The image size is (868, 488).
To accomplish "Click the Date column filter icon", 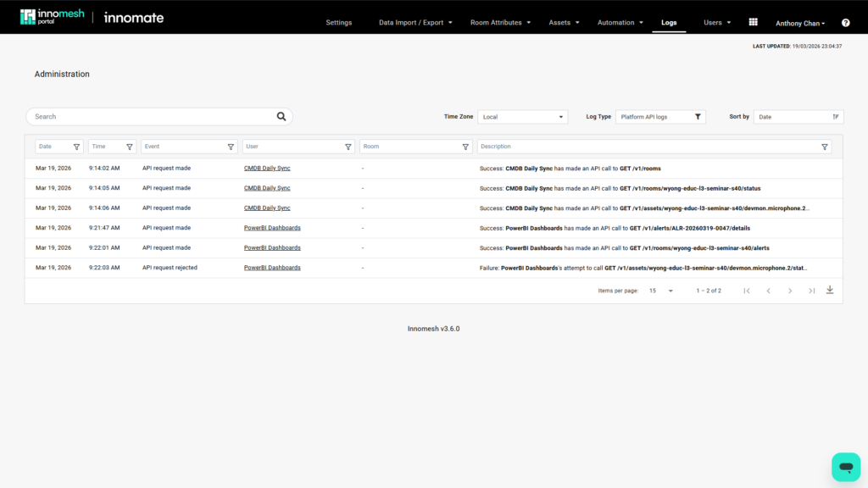I will [x=76, y=147].
